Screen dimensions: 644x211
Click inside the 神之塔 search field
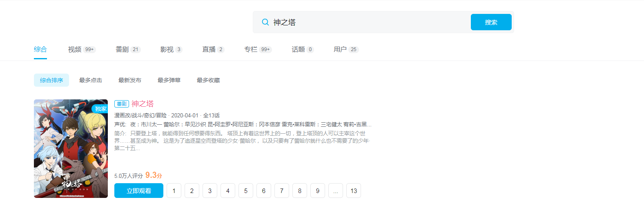(370, 22)
